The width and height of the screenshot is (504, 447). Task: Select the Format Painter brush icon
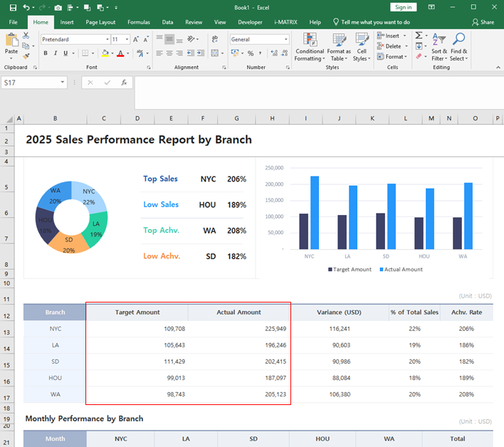[26, 56]
